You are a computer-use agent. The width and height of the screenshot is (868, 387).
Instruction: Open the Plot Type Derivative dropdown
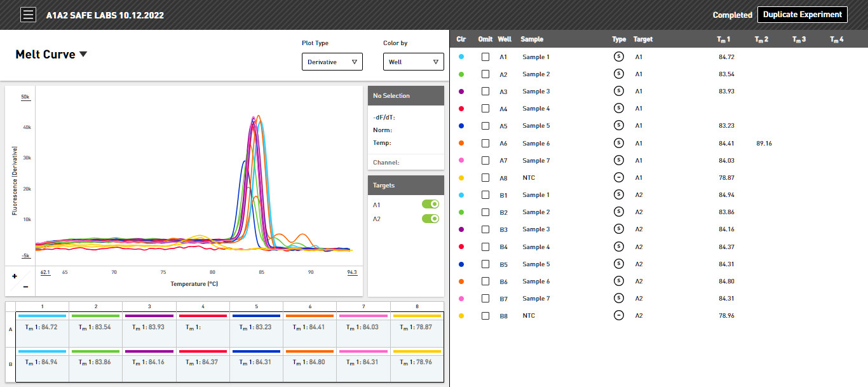tap(332, 62)
